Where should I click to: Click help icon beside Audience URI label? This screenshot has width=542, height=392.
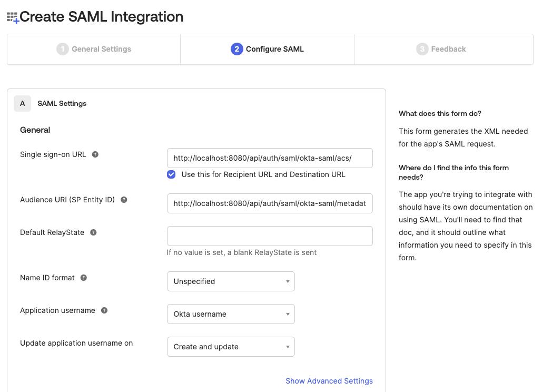point(124,200)
